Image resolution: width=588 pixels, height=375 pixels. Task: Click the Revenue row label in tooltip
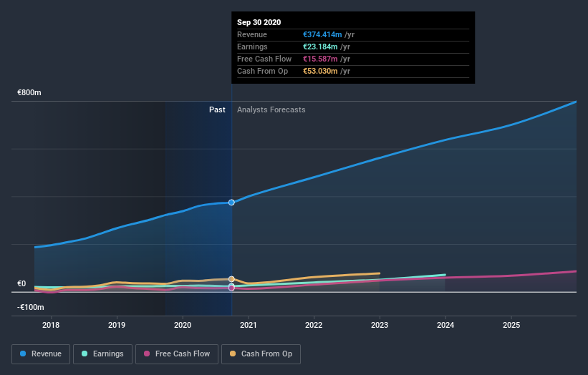252,34
